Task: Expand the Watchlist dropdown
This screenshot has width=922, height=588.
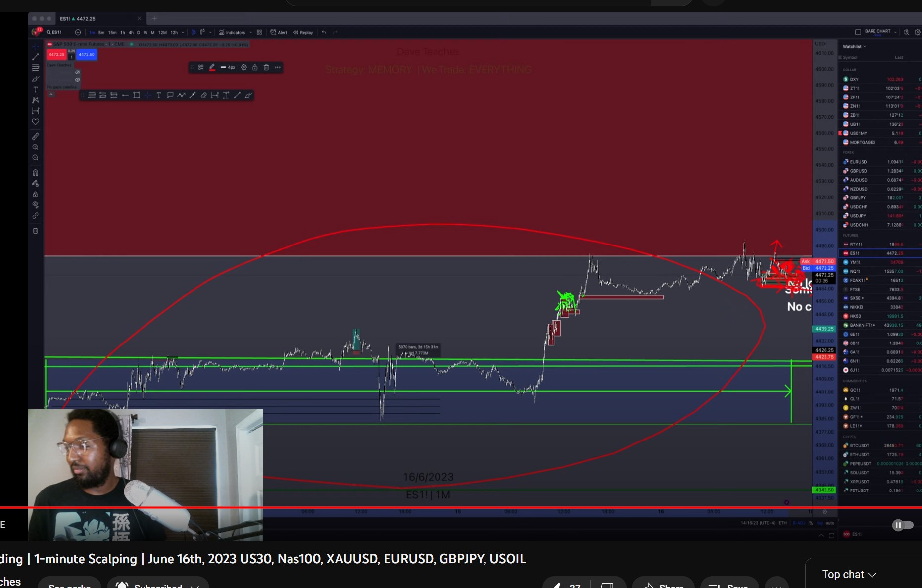Action: [x=854, y=46]
